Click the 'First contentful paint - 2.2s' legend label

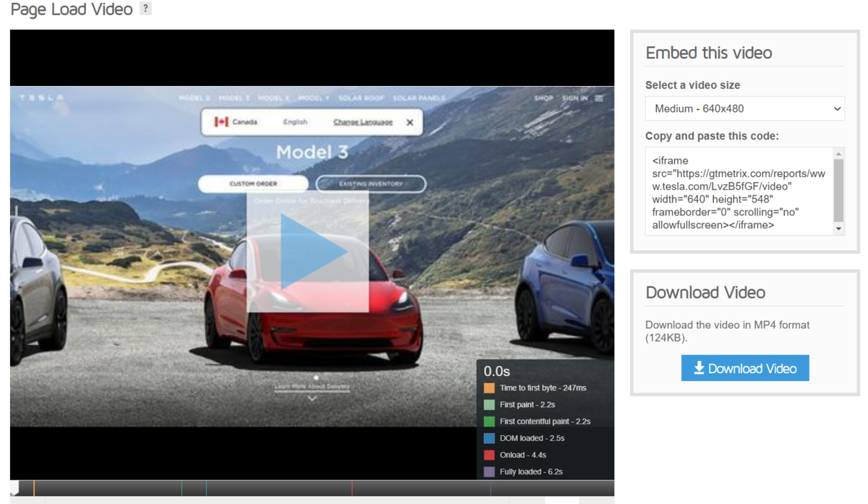pyautogui.click(x=545, y=422)
